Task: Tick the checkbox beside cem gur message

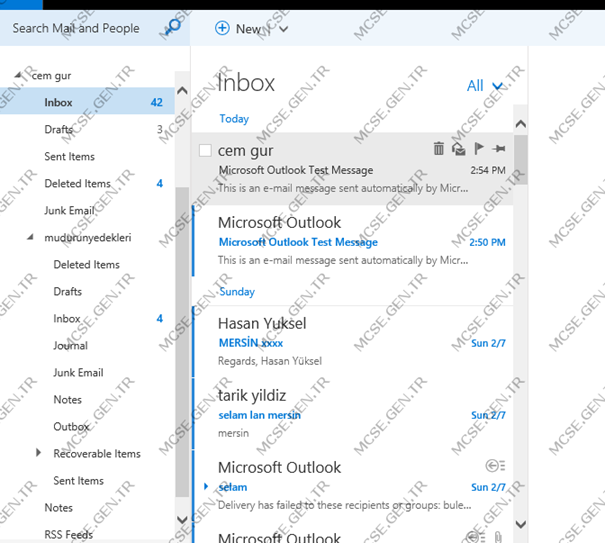Action: (205, 151)
